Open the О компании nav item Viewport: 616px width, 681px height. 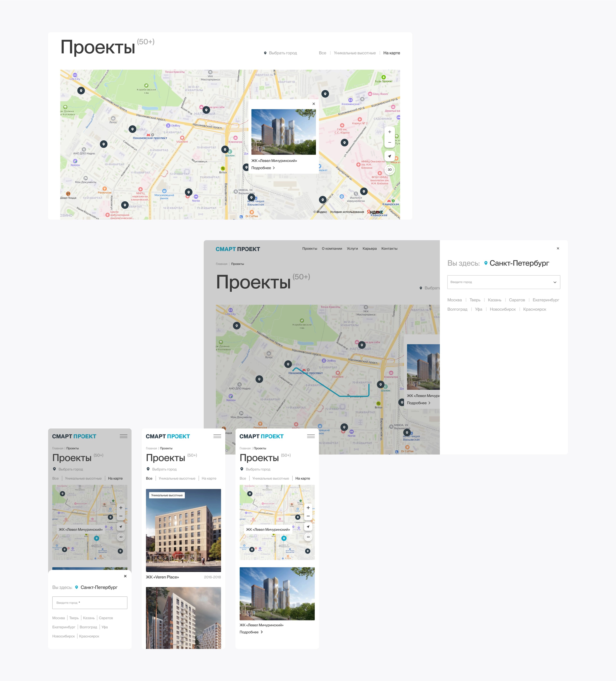[332, 249]
